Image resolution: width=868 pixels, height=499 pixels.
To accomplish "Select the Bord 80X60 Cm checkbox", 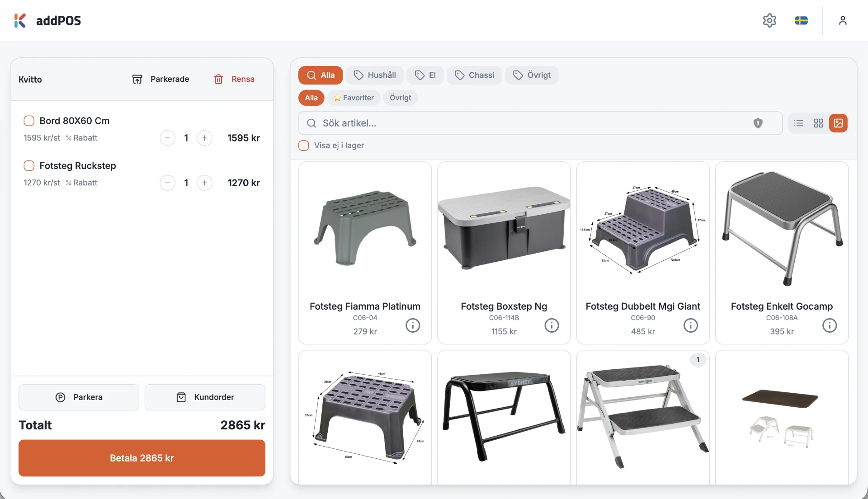I will click(x=29, y=121).
